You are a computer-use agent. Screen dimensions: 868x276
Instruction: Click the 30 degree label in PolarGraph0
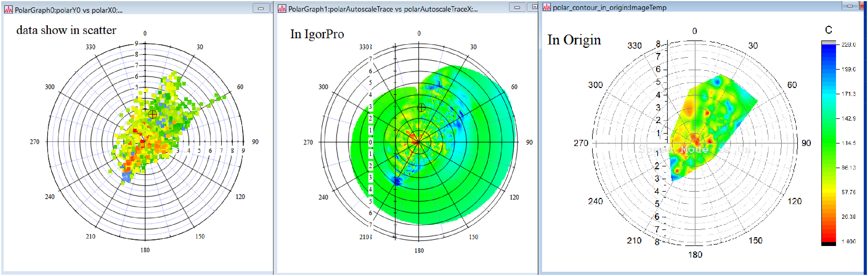point(200,47)
